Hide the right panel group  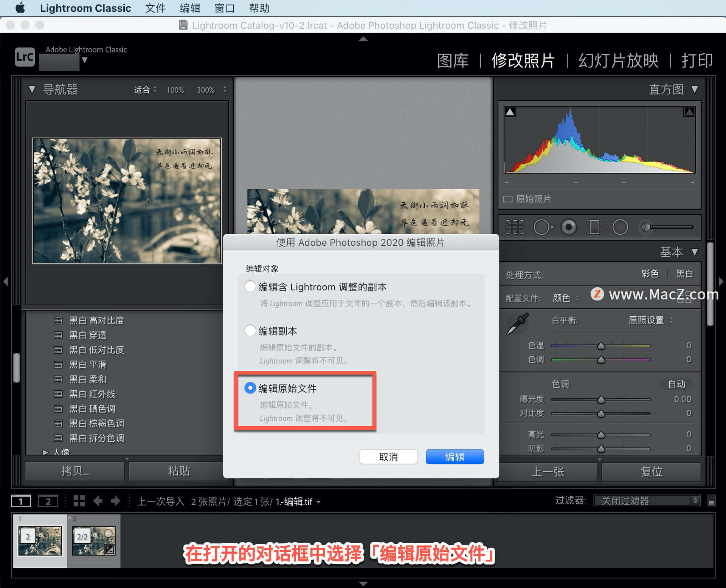(x=721, y=282)
